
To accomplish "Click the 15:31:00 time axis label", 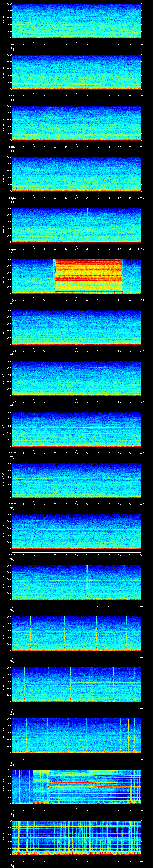I will (12, 810).
